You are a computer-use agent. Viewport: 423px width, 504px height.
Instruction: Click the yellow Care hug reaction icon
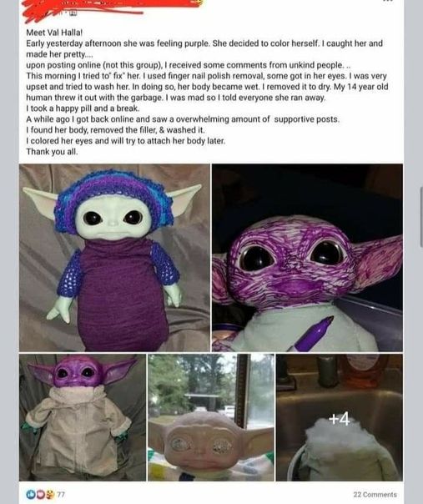pos(50,494)
